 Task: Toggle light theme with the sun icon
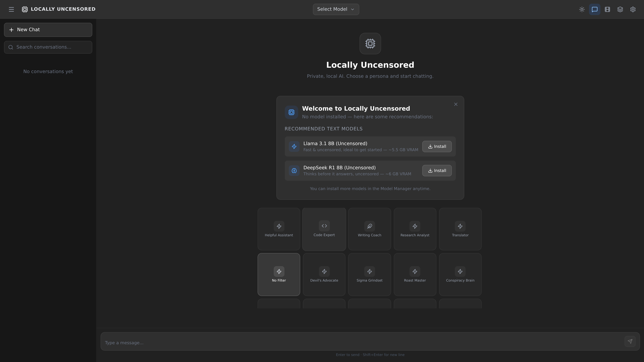582,9
